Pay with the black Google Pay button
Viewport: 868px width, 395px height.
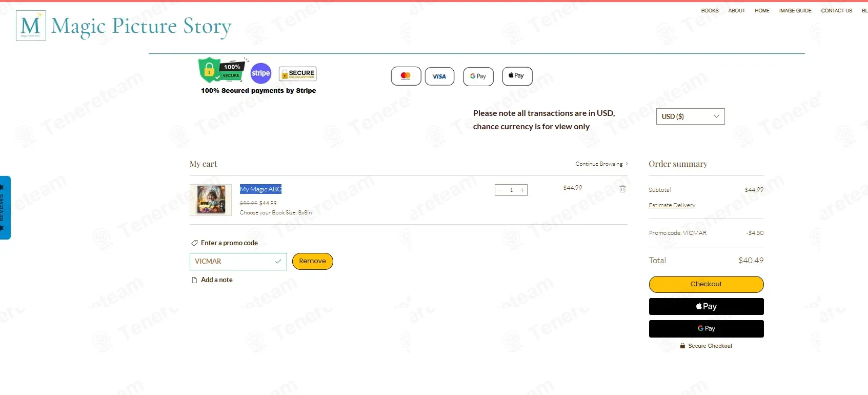pos(706,329)
